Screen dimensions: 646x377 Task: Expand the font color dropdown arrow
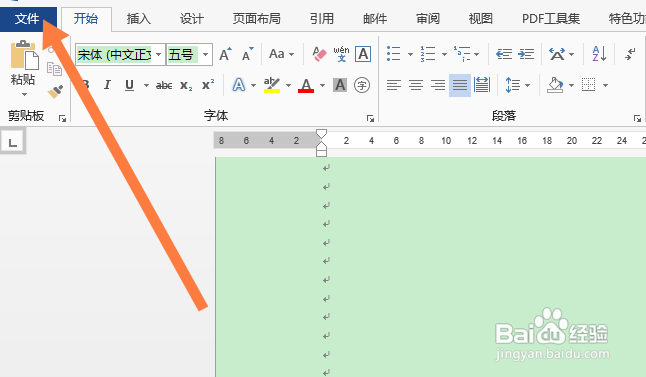[x=322, y=85]
